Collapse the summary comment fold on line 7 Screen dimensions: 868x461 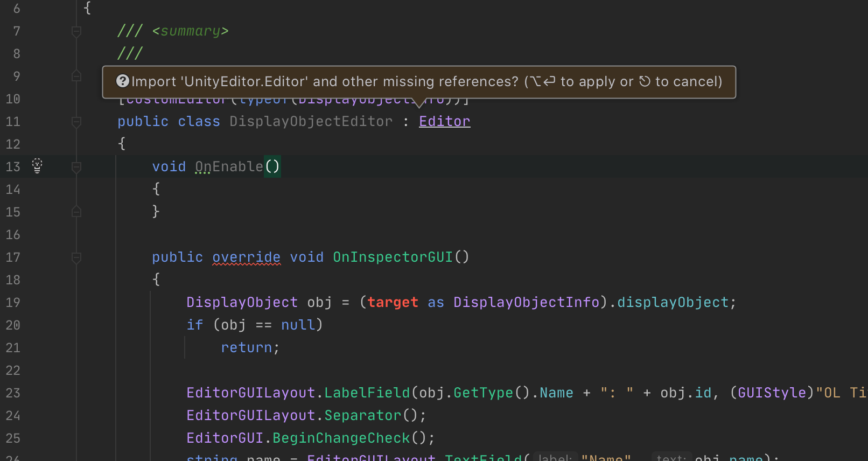click(76, 32)
